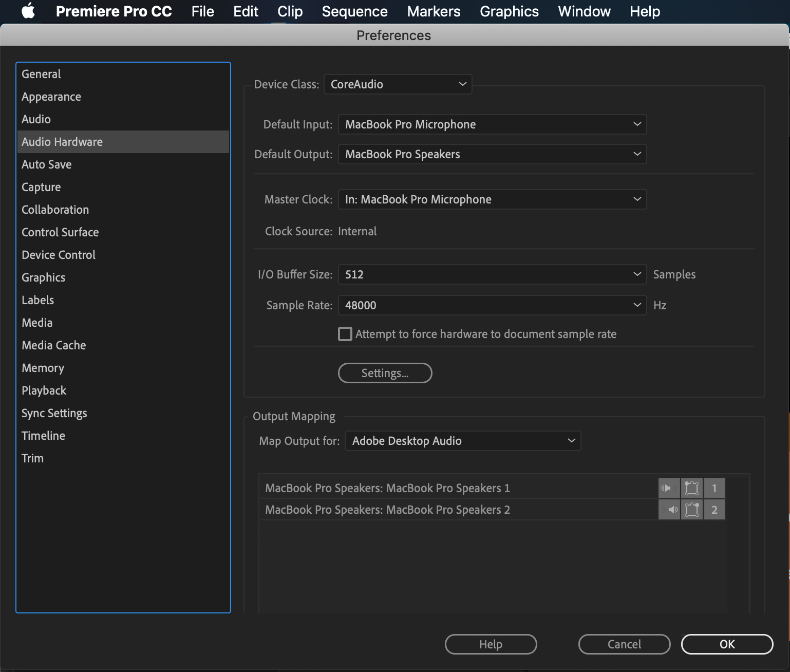This screenshot has width=790, height=672.
Task: Open the Map Output for dropdown
Action: coord(463,441)
